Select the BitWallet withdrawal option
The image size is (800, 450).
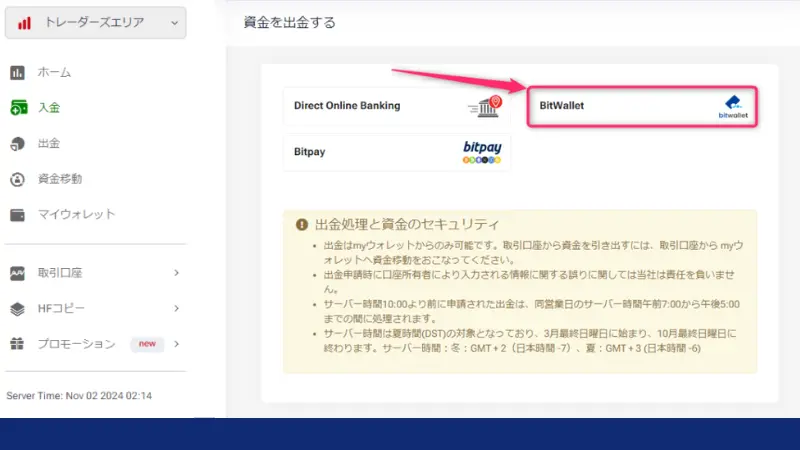pos(640,106)
